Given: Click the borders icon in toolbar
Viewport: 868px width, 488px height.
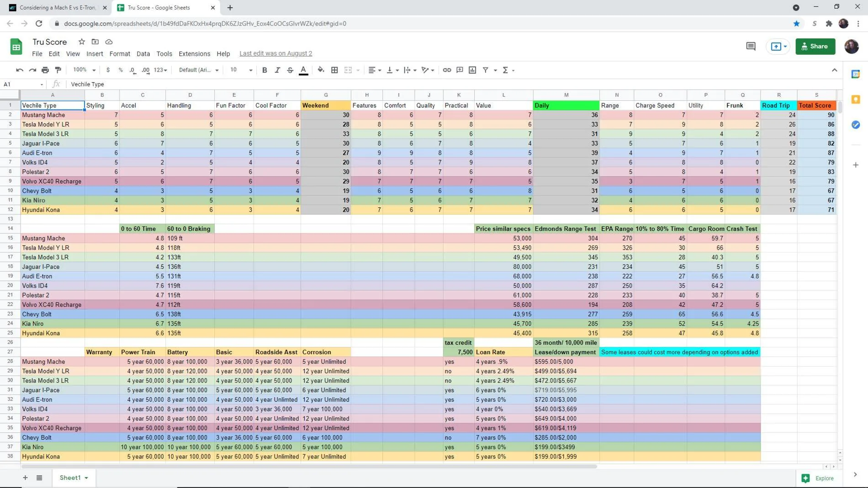Looking at the screenshot, I should [334, 70].
